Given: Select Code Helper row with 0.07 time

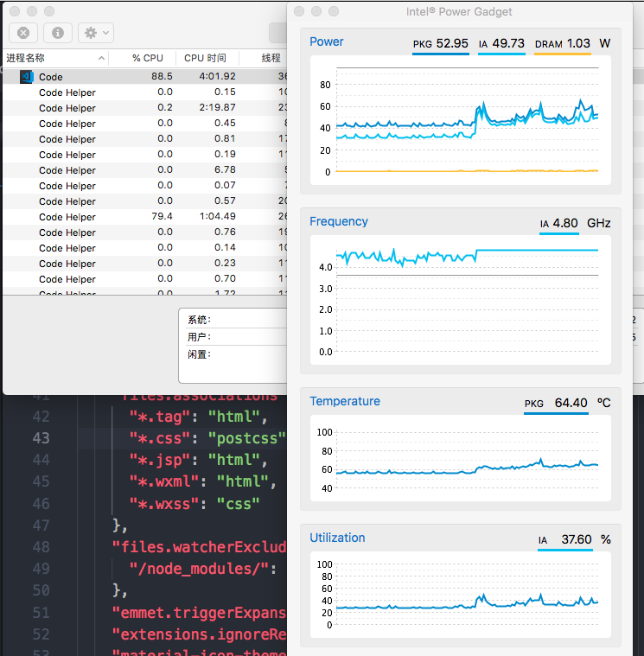Looking at the screenshot, I should (x=144, y=186).
